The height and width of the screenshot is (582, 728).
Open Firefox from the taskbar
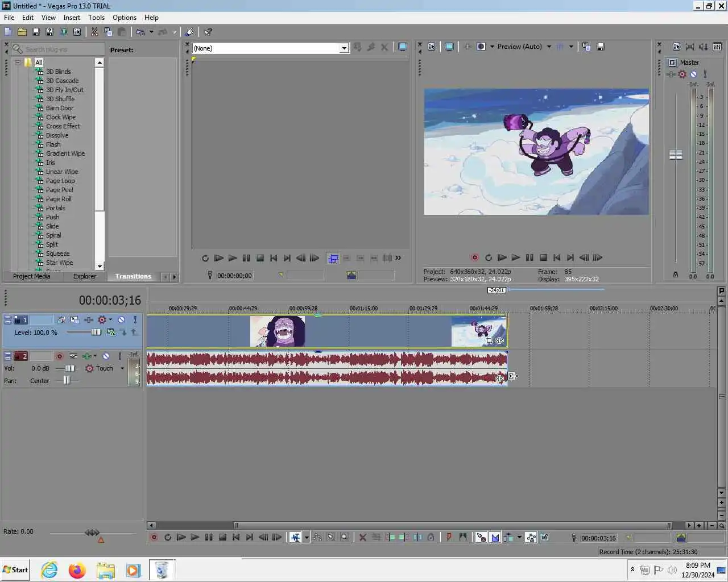tap(77, 569)
